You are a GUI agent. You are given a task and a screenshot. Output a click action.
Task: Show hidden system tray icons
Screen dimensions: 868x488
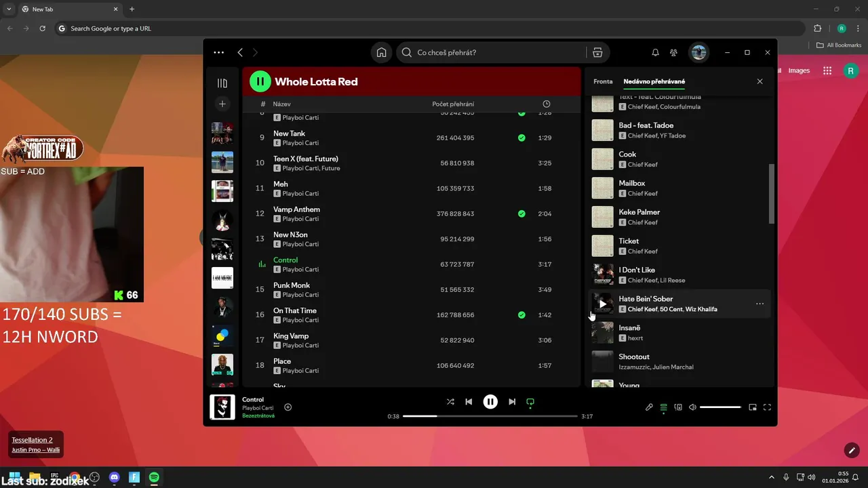tap(771, 477)
